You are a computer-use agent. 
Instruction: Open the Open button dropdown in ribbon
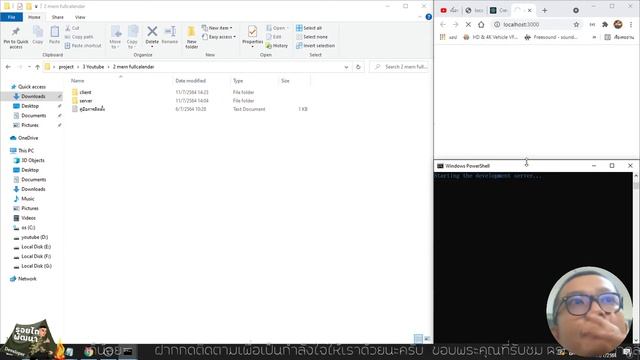tap(277, 28)
